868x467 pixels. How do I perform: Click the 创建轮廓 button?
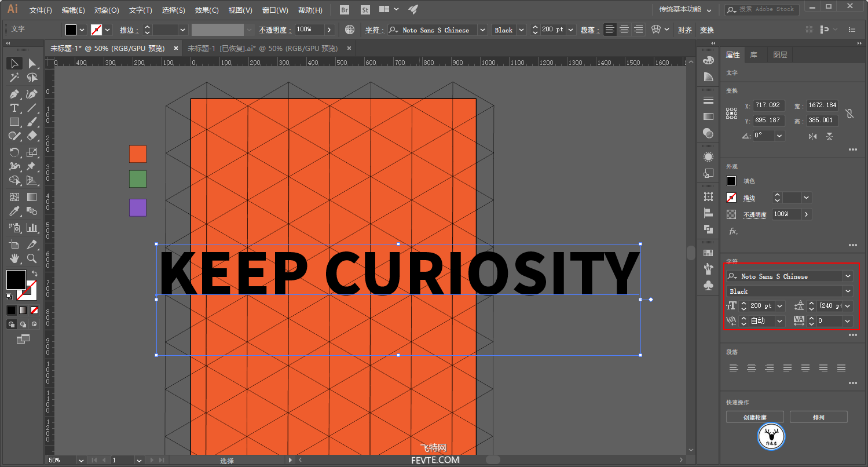[x=755, y=417]
